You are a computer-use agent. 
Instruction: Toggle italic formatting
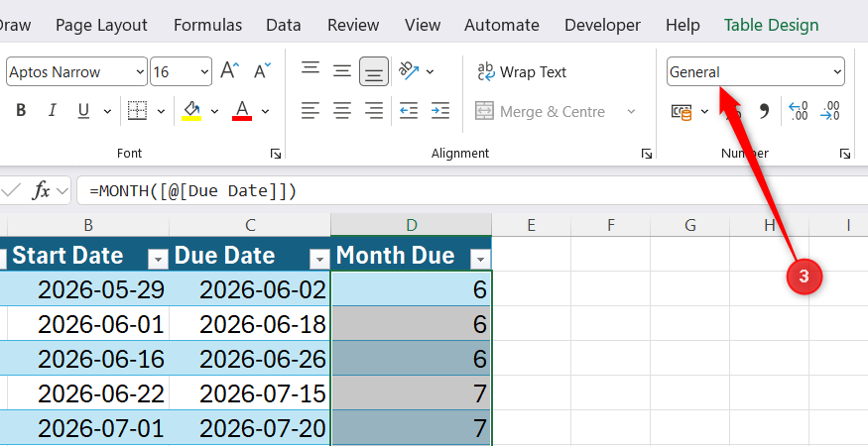52,111
